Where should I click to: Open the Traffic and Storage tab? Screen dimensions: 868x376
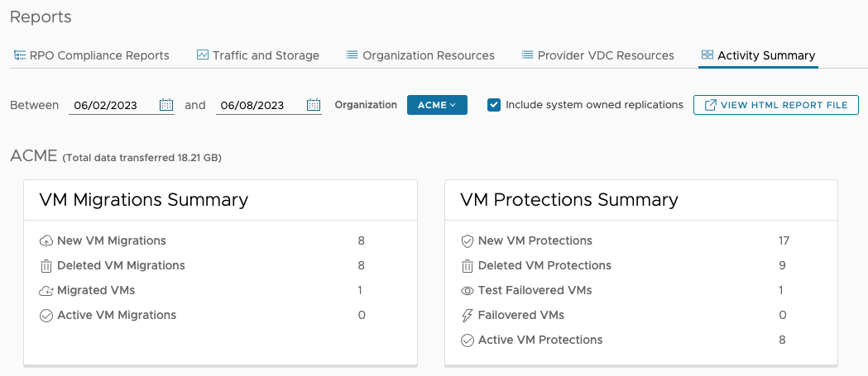257,55
